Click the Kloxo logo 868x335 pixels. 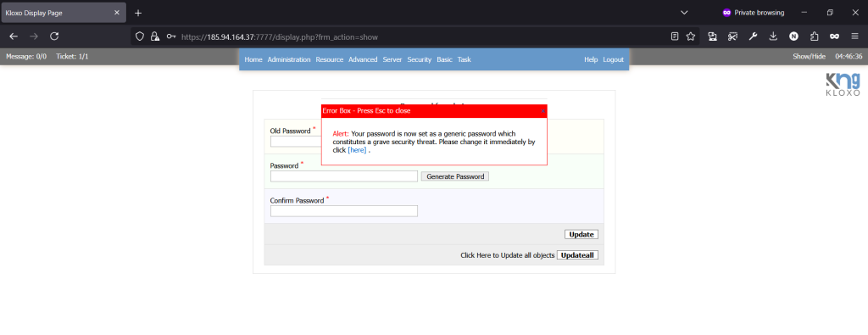[843, 85]
